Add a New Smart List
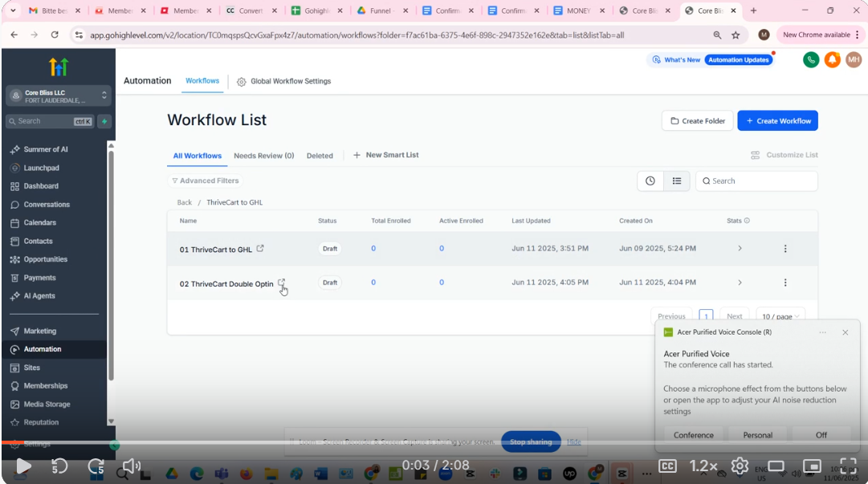 tap(386, 155)
